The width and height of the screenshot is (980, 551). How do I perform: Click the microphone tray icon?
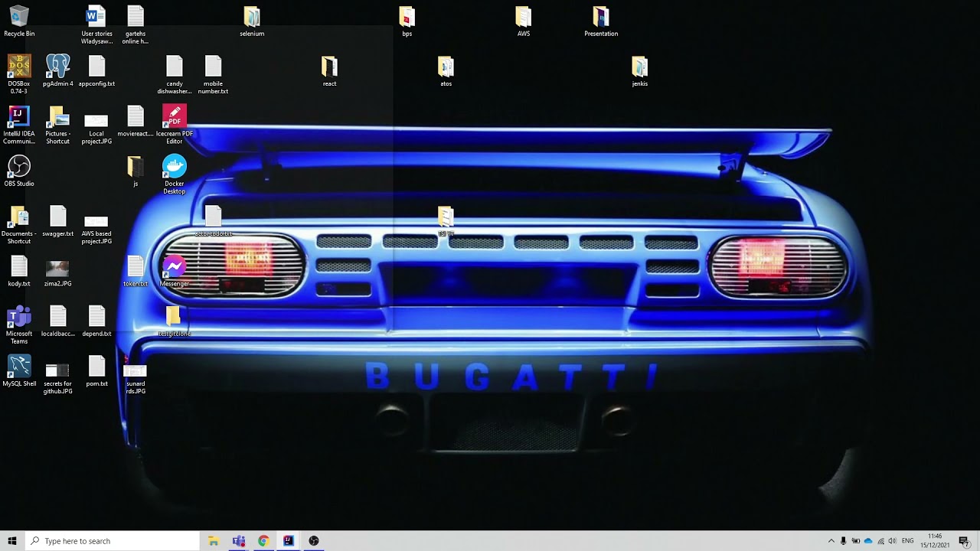844,541
